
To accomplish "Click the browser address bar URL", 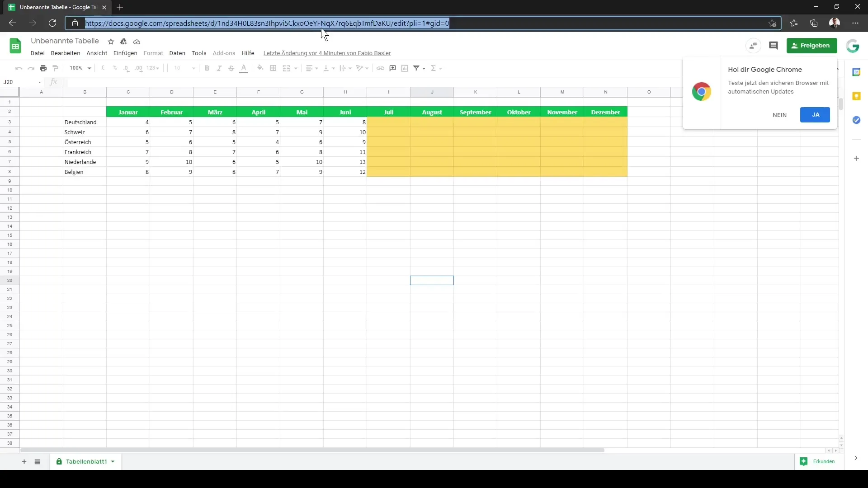I will [x=267, y=23].
